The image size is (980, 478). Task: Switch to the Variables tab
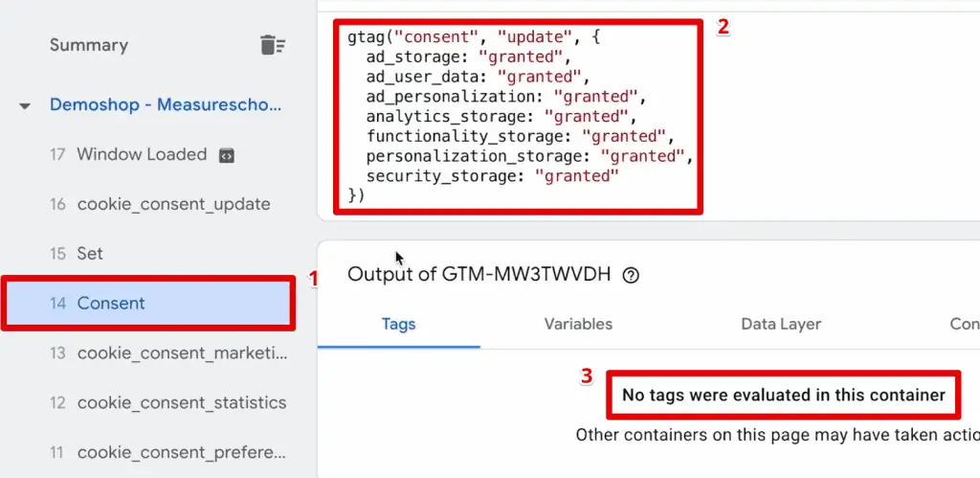(578, 324)
